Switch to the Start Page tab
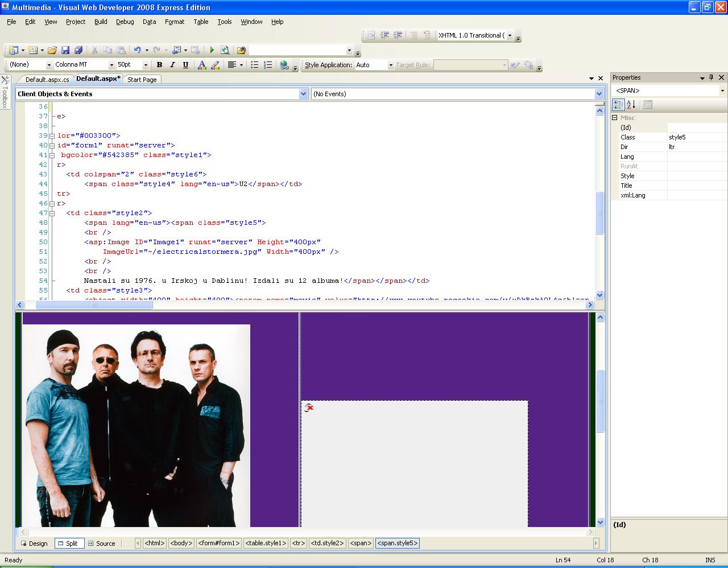 pos(142,80)
